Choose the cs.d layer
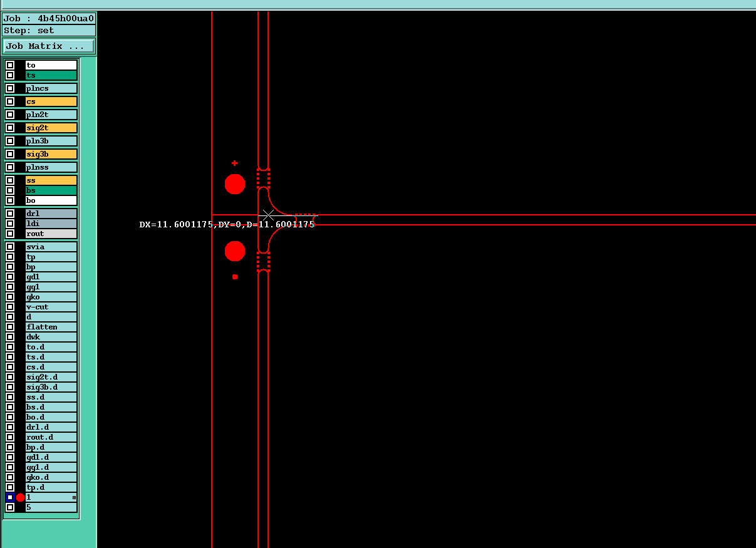Image resolution: width=756 pixels, height=548 pixels. [x=51, y=367]
